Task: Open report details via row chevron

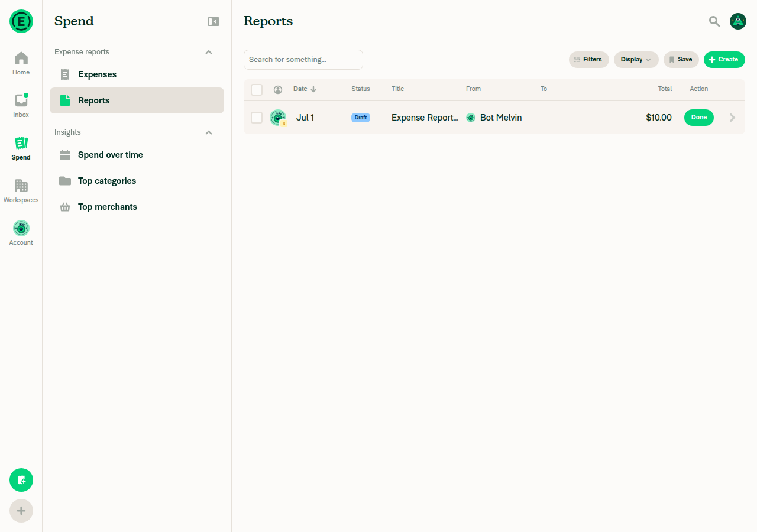Action: [732, 118]
